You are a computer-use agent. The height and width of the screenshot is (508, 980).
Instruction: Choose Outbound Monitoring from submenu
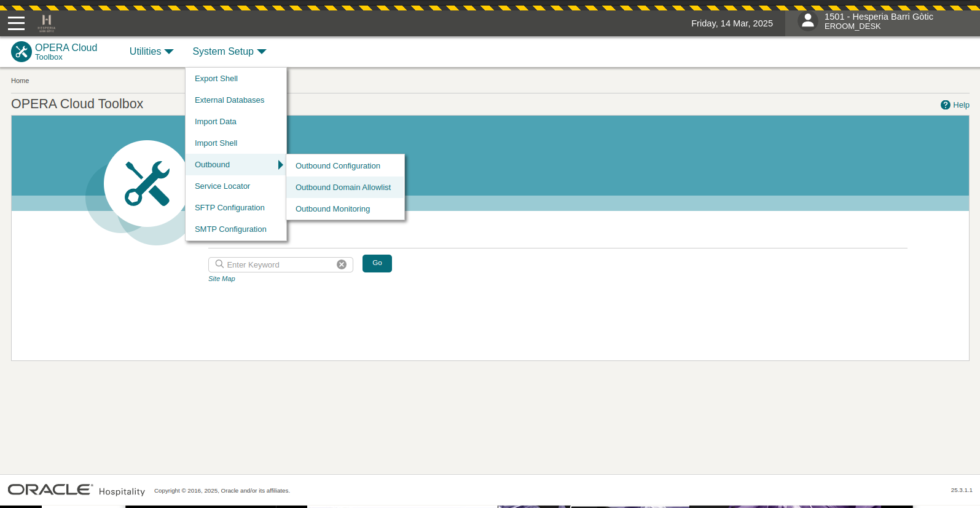(x=332, y=209)
